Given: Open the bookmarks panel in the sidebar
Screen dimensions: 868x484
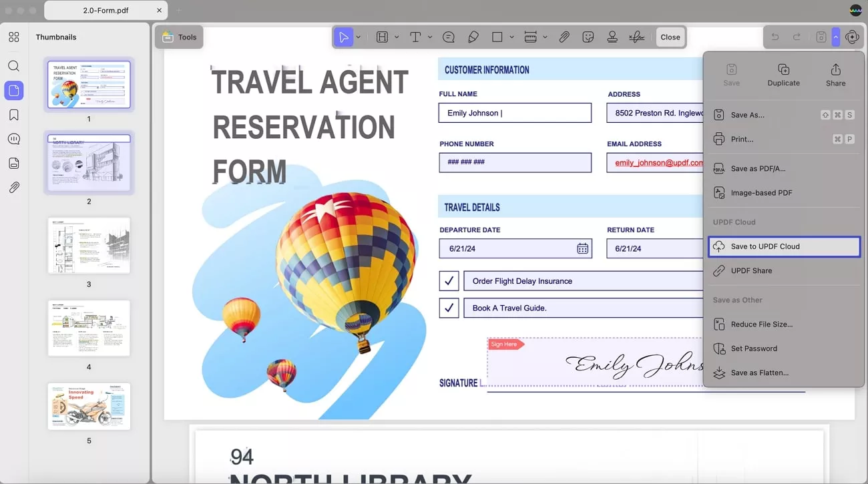Looking at the screenshot, I should [14, 115].
